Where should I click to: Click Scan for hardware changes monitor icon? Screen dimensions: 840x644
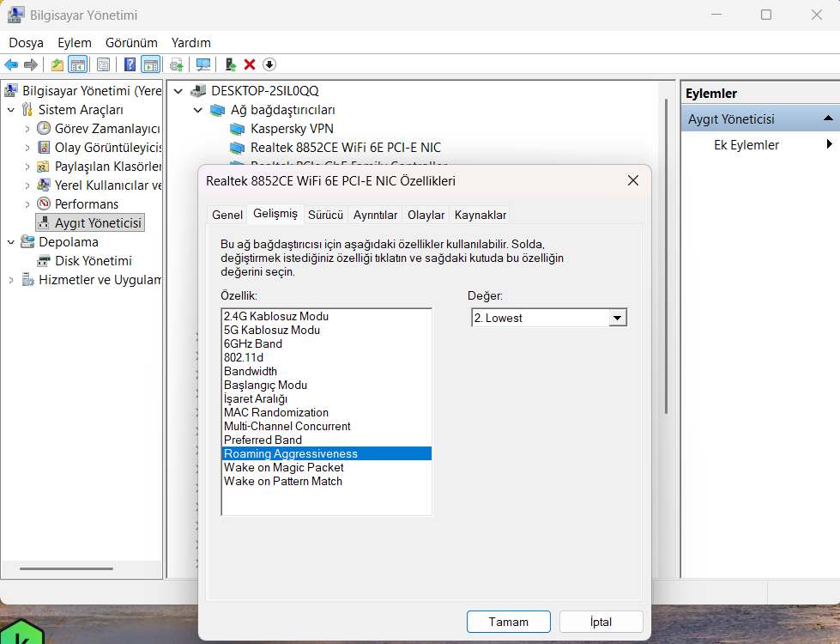pos(203,65)
